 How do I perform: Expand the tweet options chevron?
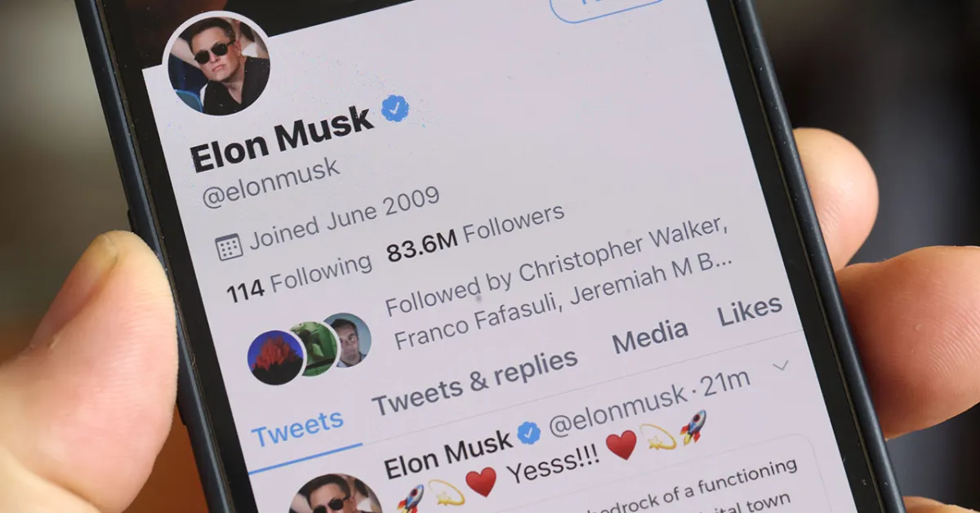tap(781, 365)
